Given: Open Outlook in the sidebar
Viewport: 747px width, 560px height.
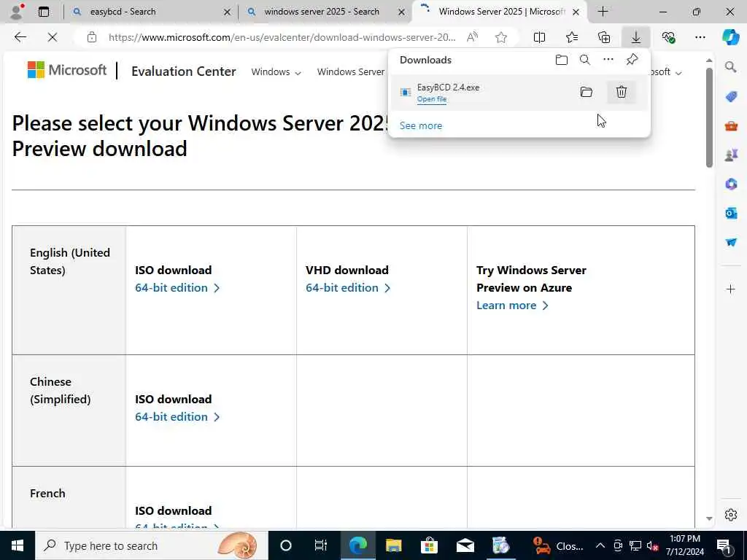Looking at the screenshot, I should [x=731, y=213].
